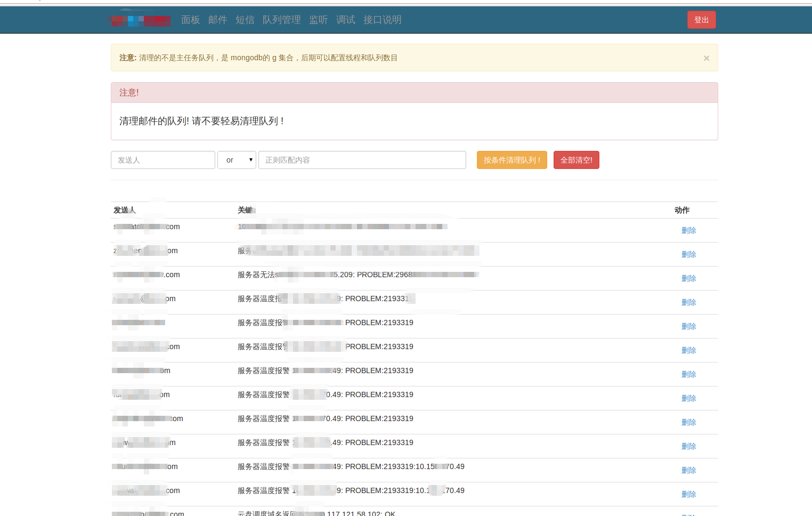Click the 发送人 column header
The height and width of the screenshot is (516, 812).
[125, 210]
